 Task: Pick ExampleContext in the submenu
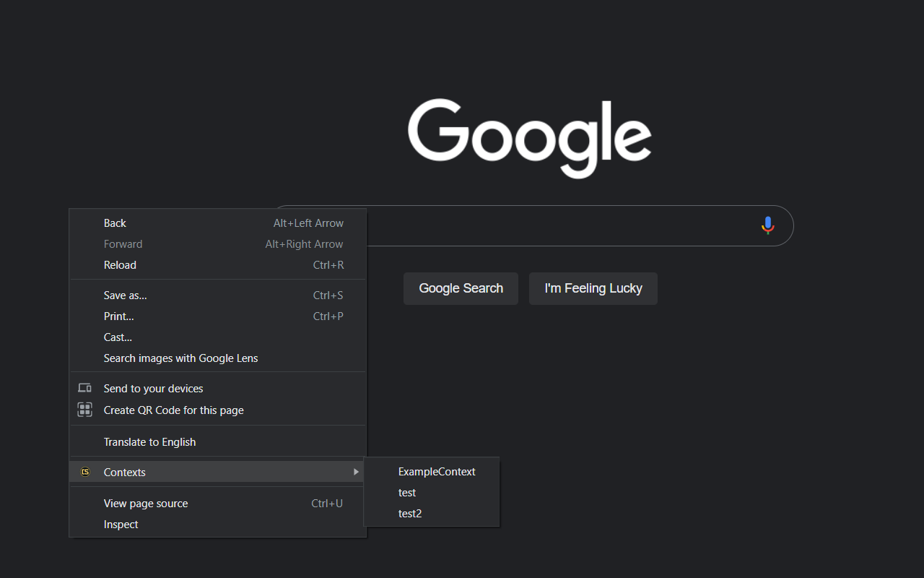[x=432, y=472]
